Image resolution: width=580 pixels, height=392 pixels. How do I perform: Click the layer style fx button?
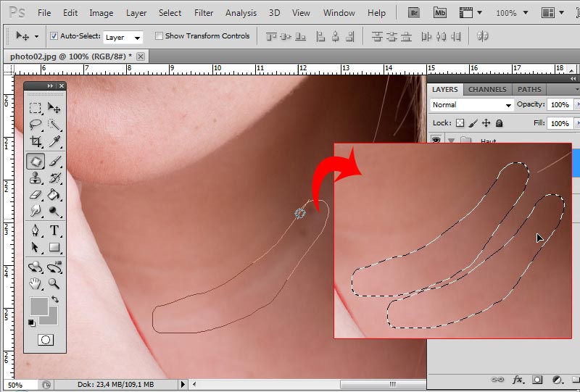point(518,379)
